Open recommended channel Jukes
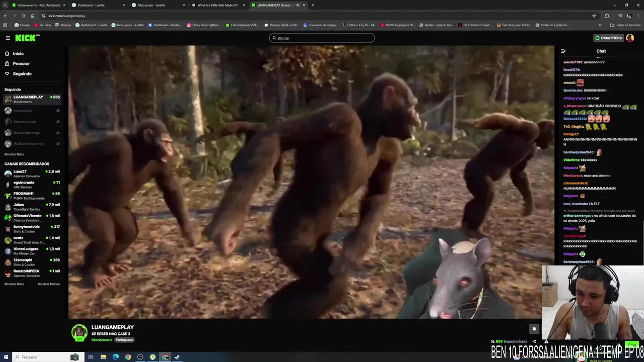The width and height of the screenshot is (644, 362). [32, 207]
